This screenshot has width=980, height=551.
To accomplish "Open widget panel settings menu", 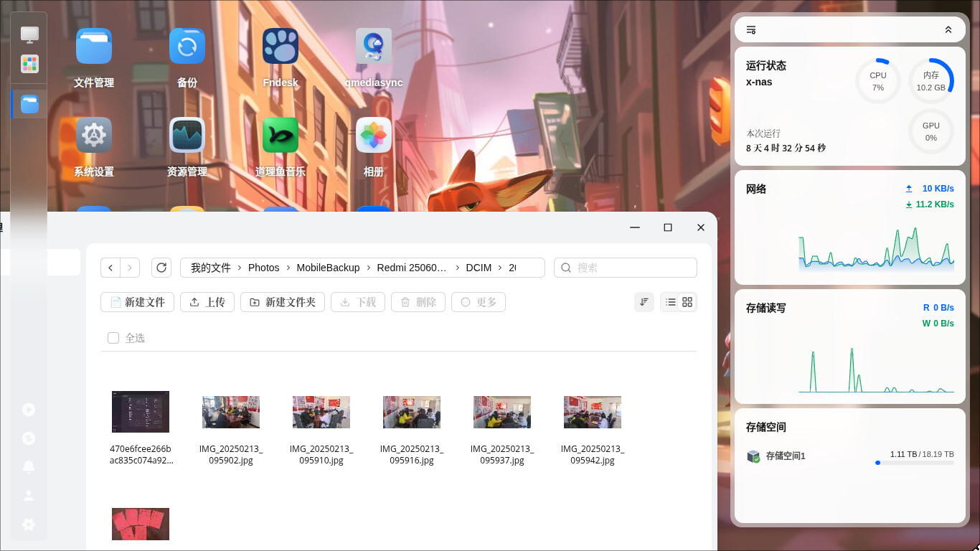I will point(751,29).
